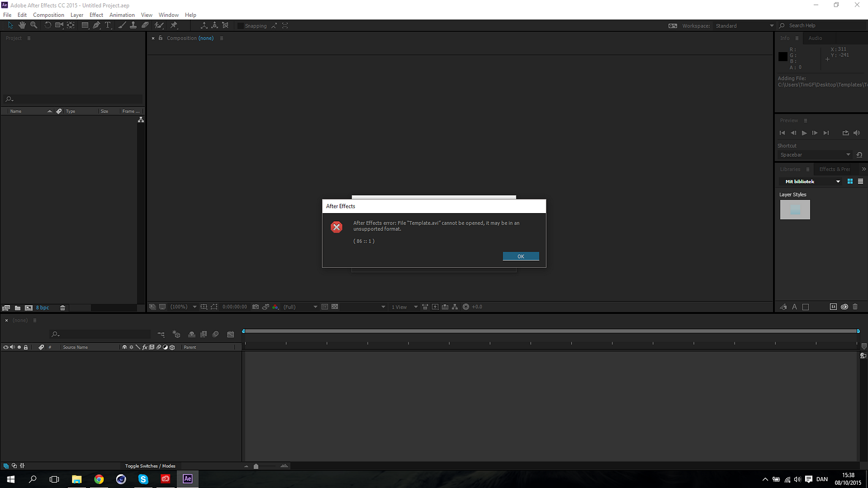
Task: Open the Preview Shortcut Spacebar dropdown
Action: click(815, 155)
